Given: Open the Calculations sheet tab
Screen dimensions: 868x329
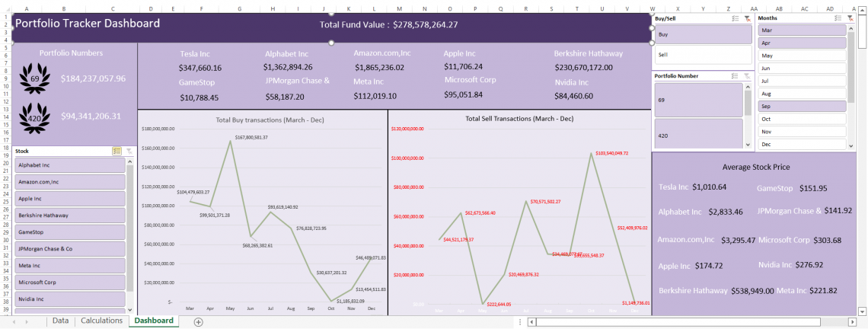Looking at the screenshot, I should (x=101, y=321).
